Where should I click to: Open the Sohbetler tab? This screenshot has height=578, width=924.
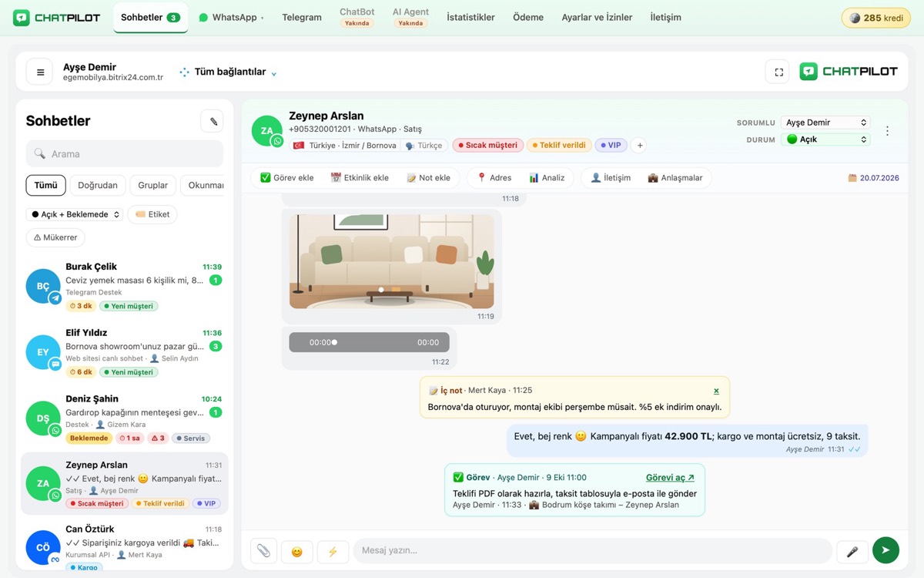(x=150, y=17)
